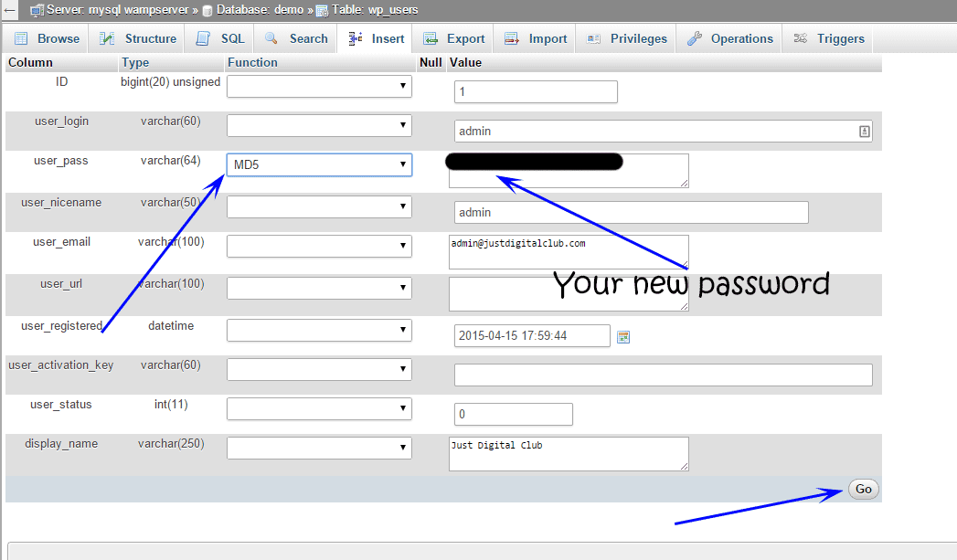Click the user_login value field
Screen dimensions: 957x560
(x=664, y=132)
